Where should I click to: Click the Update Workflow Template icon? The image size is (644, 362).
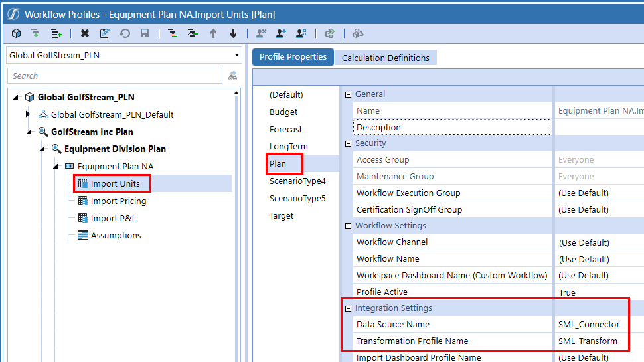point(330,33)
